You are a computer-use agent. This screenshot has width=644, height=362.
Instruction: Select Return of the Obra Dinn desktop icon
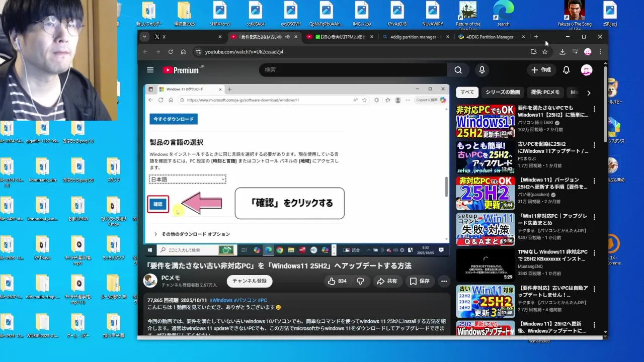468,15
